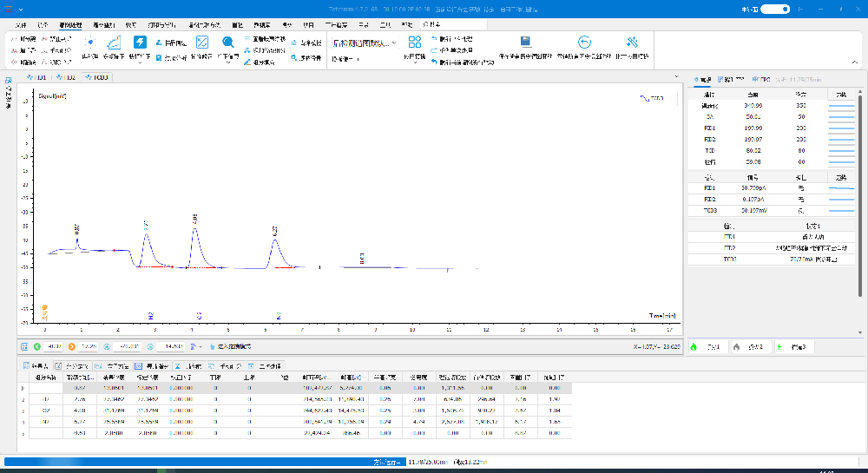Click the glowing blue dot ribbon icon
This screenshot has width=868, height=473.
pyautogui.click(x=90, y=43)
